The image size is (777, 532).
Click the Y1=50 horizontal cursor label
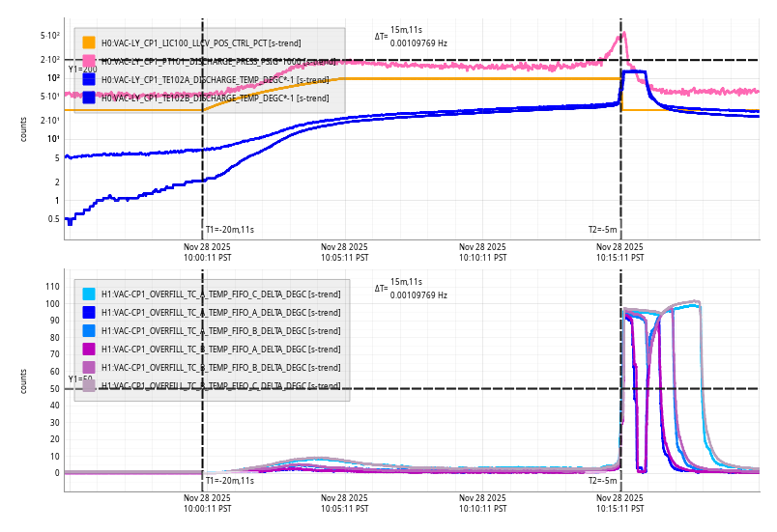coord(80,379)
